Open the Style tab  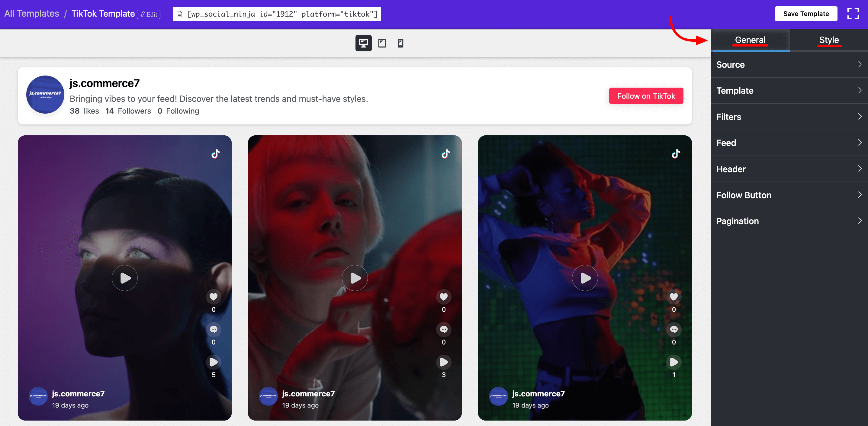coord(829,40)
